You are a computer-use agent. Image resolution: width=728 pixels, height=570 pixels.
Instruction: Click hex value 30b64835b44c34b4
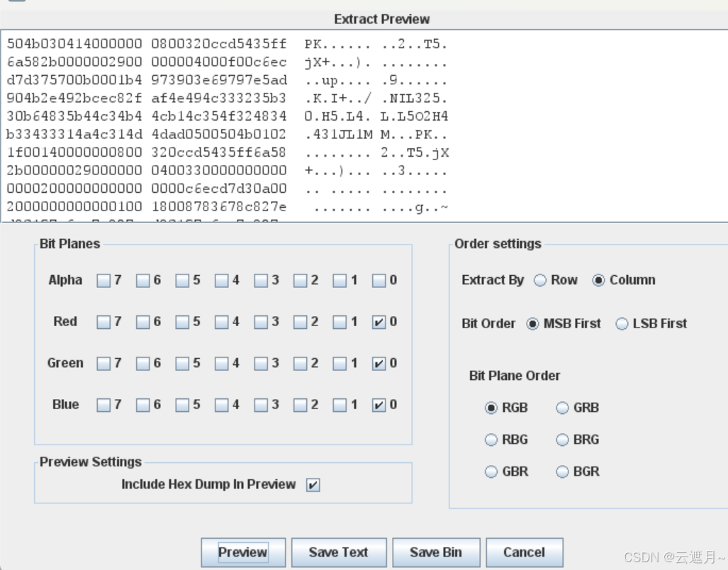click(x=74, y=116)
